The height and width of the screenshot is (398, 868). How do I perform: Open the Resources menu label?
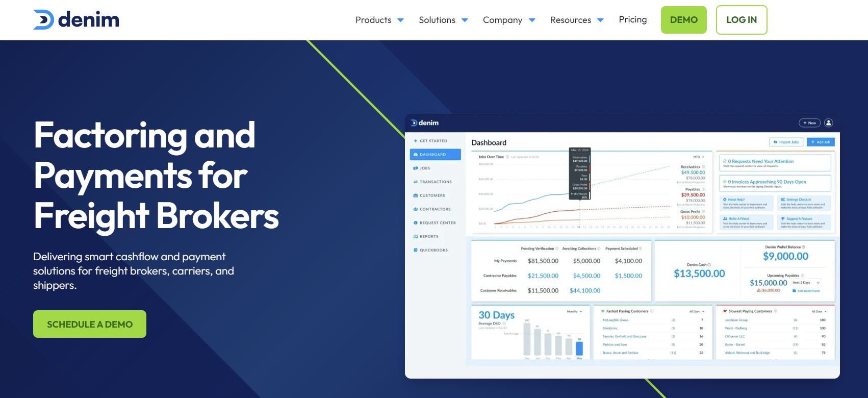(x=571, y=20)
